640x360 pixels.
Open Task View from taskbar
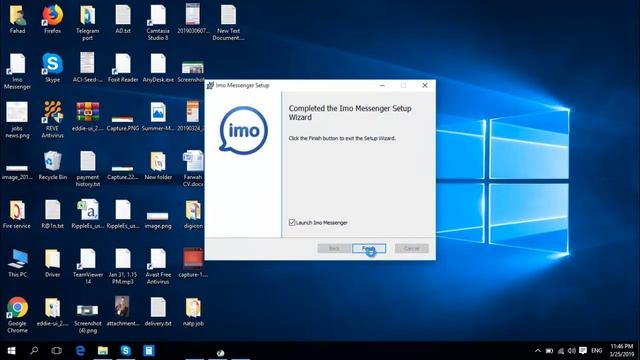[57, 351]
